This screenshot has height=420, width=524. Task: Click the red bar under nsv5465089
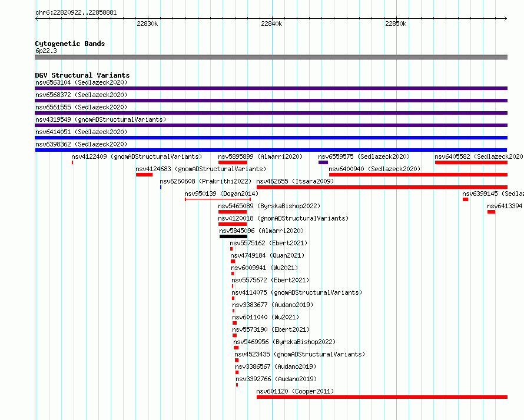(x=232, y=212)
